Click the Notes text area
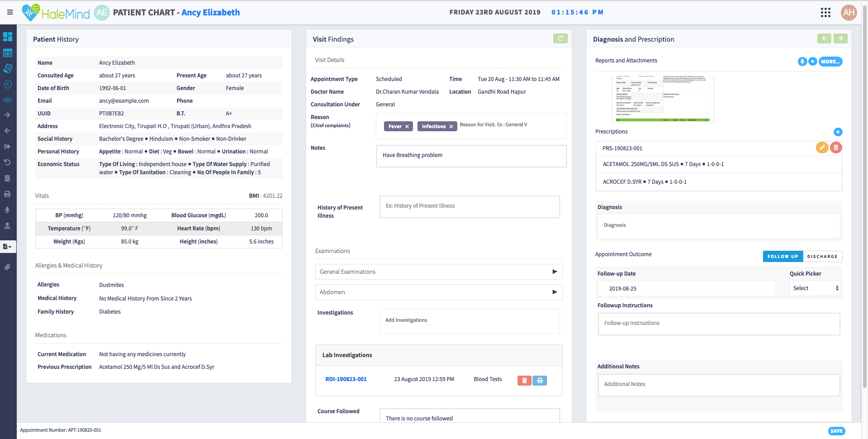Screen dimensions: 868x439 [x=471, y=156]
